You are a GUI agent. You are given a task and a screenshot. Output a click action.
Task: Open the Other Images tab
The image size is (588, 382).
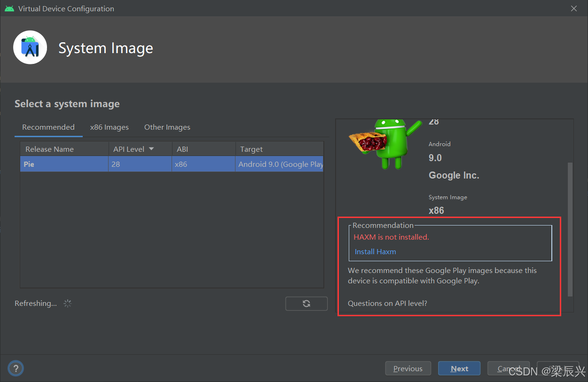[x=167, y=127]
